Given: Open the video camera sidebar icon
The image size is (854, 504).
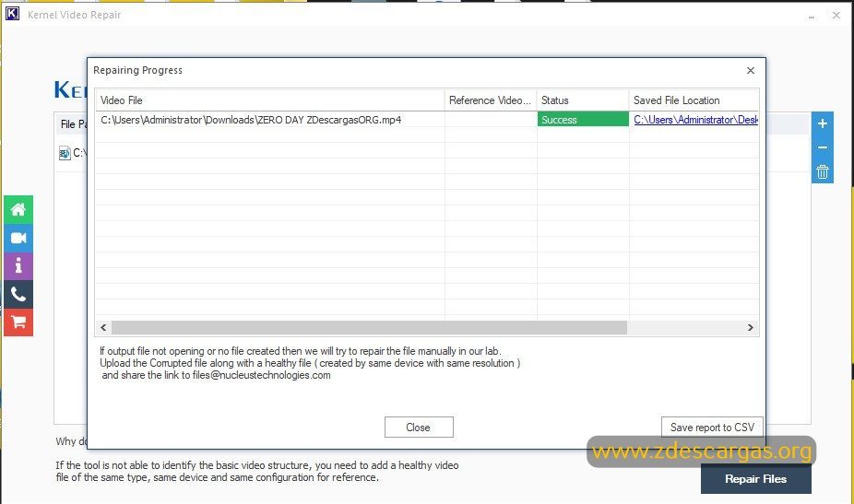Looking at the screenshot, I should (x=18, y=238).
